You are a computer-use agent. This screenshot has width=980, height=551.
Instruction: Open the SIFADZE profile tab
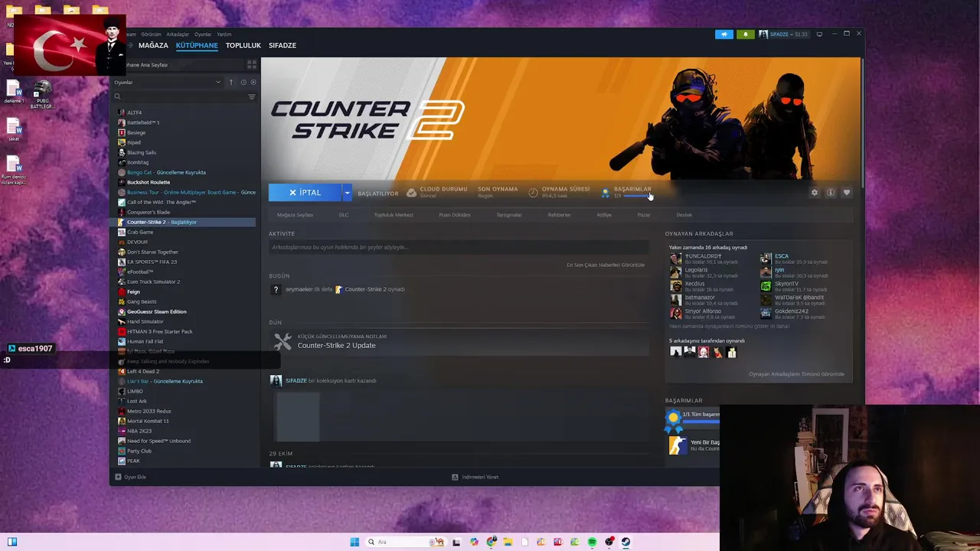283,45
